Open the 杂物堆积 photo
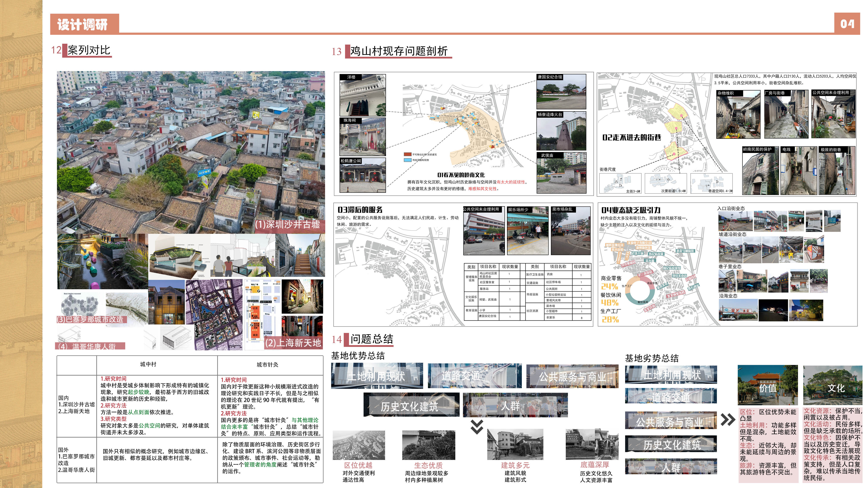This screenshot has width=868, height=488. [x=738, y=114]
